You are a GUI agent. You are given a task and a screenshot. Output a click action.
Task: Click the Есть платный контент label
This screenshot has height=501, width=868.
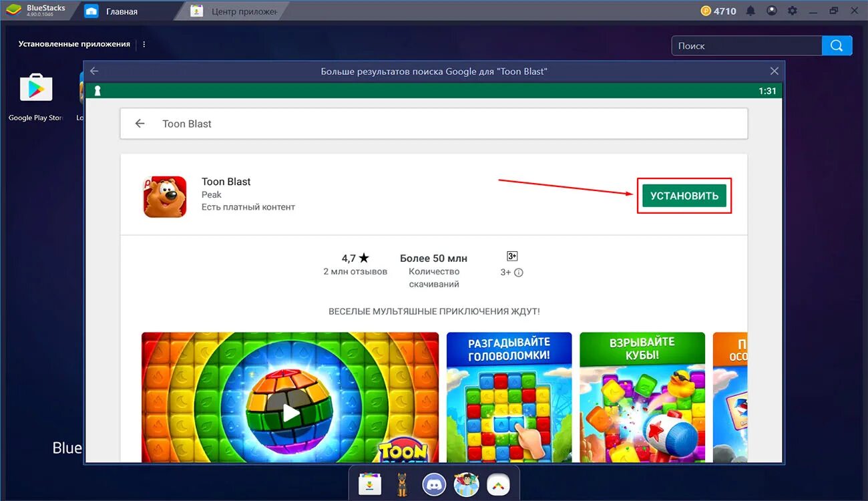coord(248,207)
